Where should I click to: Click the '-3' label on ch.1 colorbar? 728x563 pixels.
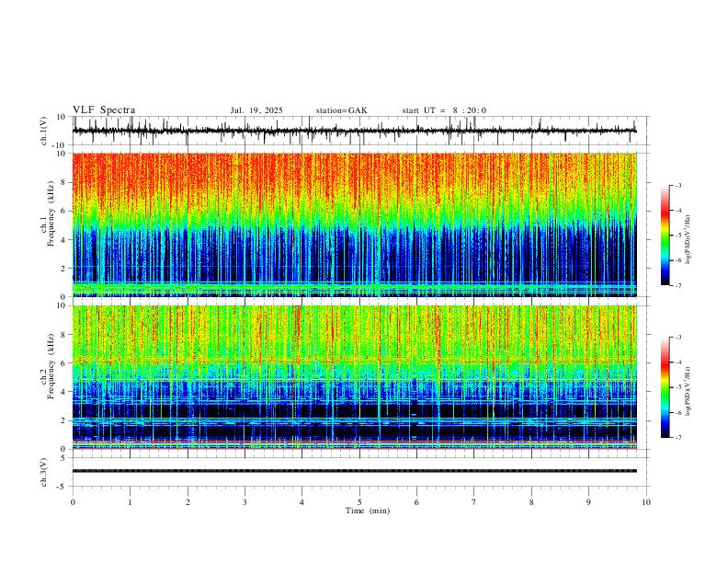click(677, 185)
